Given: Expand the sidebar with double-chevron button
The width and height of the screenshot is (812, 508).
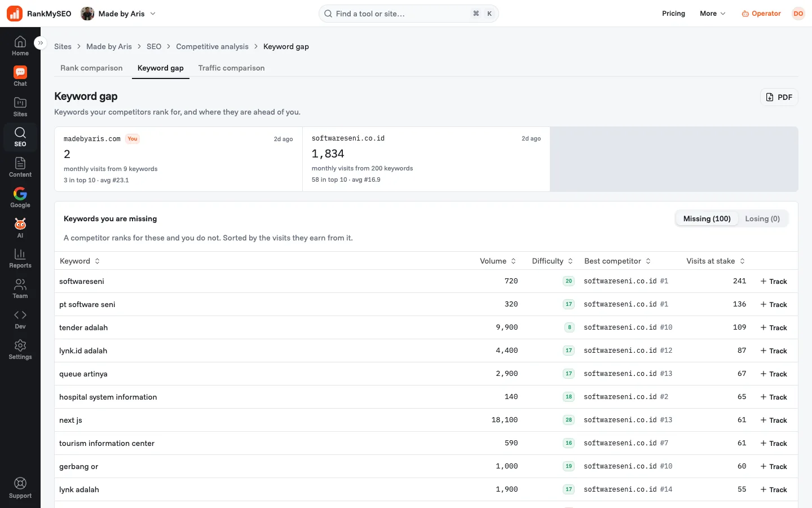Looking at the screenshot, I should 40,43.
